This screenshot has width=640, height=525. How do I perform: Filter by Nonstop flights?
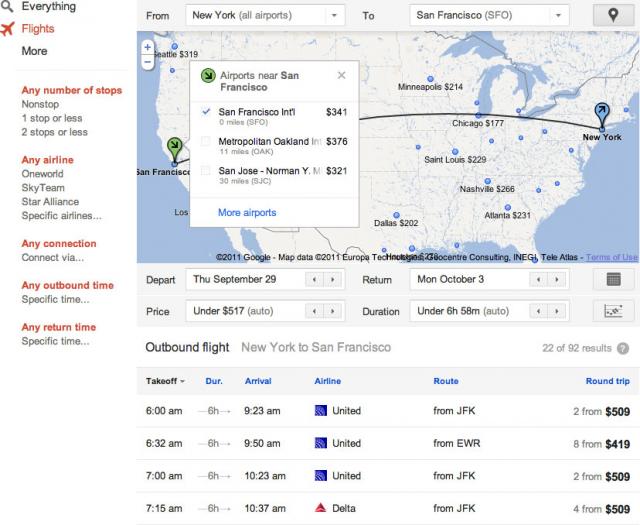pos(40,104)
